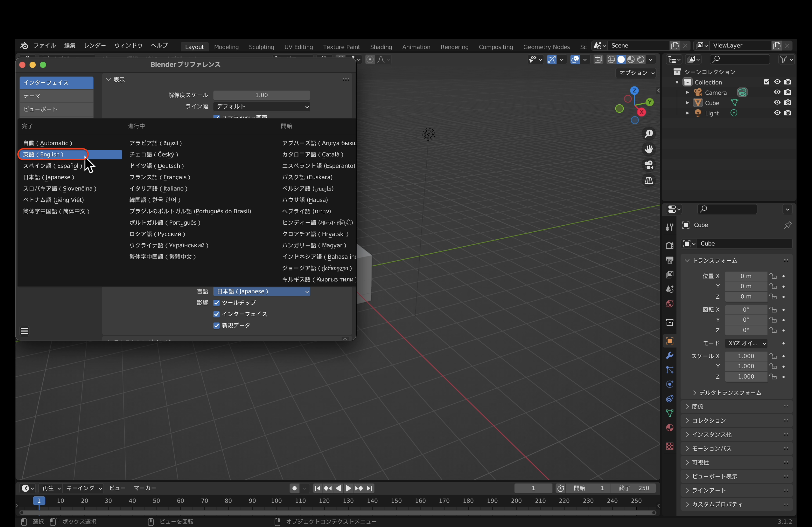812x527 pixels.
Task: Click the pan view hand icon
Action: click(648, 149)
